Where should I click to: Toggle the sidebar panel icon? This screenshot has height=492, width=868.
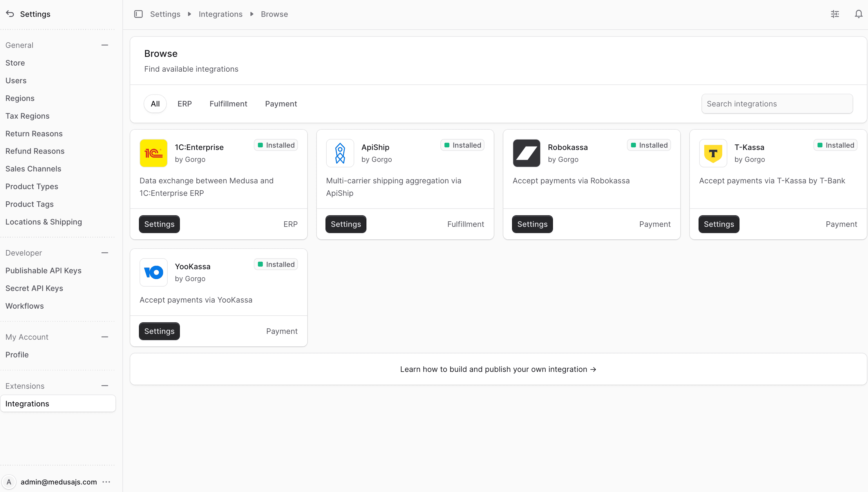(x=139, y=14)
